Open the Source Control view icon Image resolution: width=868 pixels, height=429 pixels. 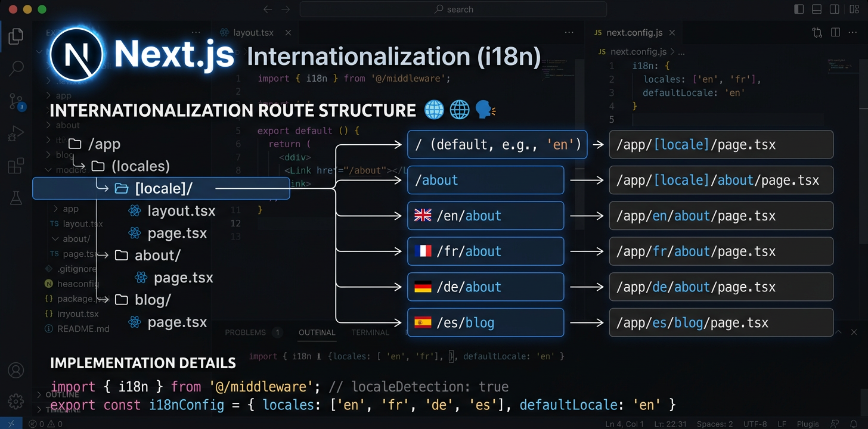point(16,101)
